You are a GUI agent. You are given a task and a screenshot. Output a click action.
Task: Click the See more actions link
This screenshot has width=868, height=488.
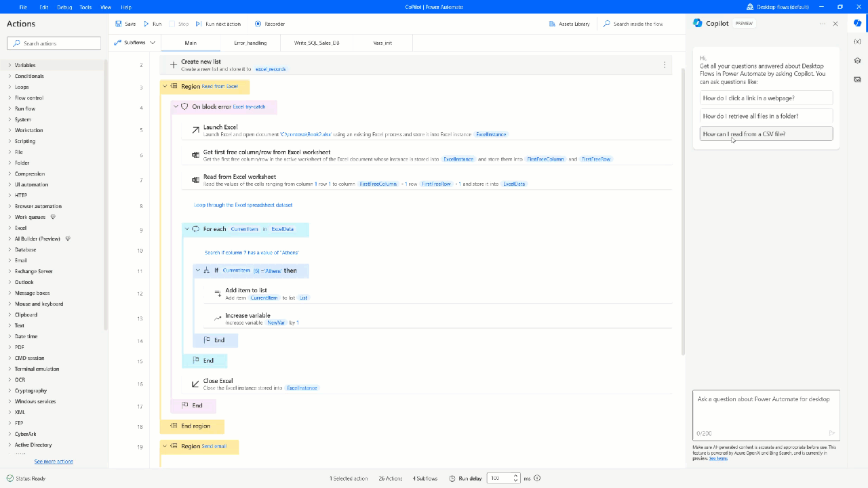(x=53, y=461)
